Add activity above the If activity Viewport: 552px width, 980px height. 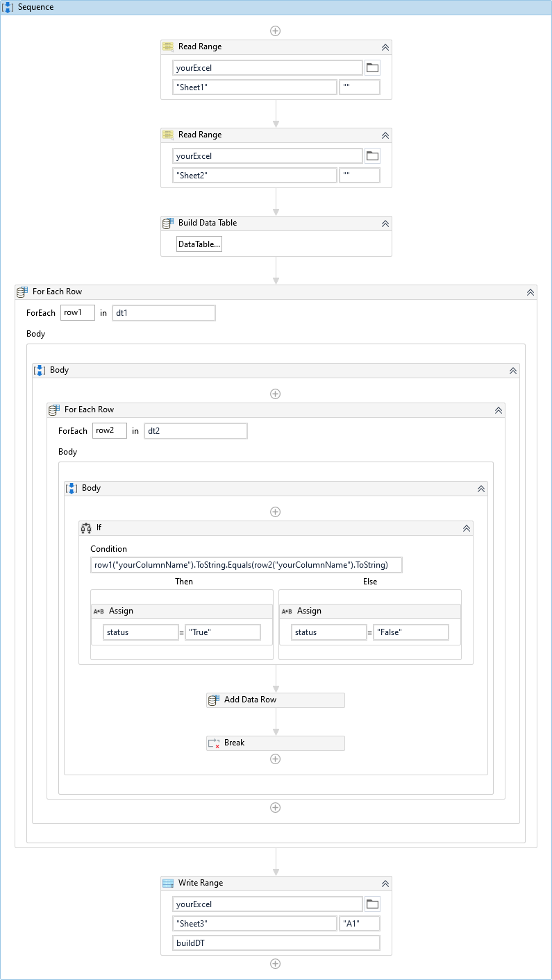pyautogui.click(x=276, y=512)
